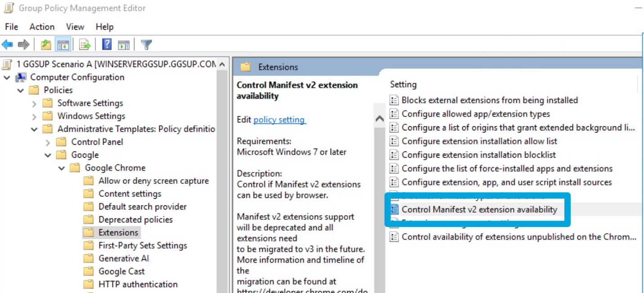Expand the Control Panel node
Screen dimensions: 644x293
48,142
